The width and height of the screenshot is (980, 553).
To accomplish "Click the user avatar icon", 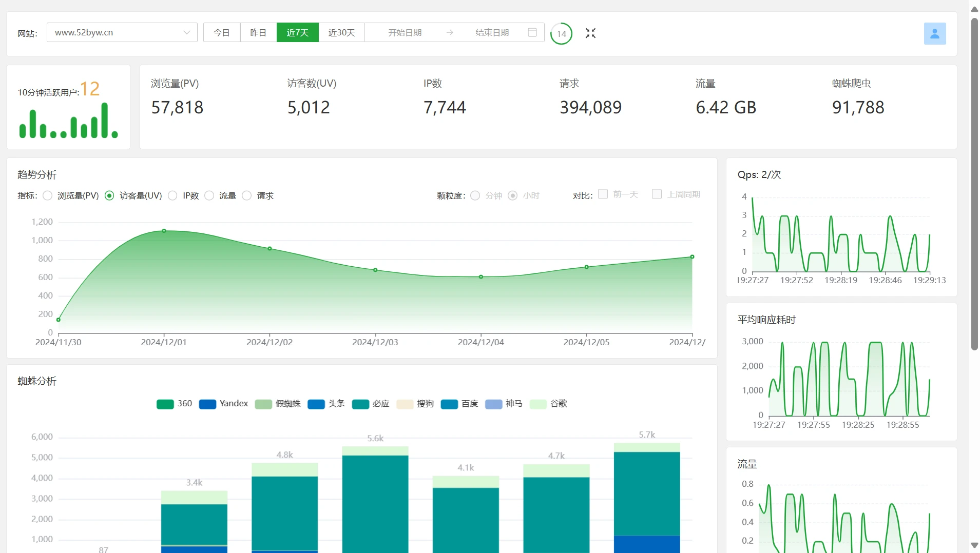I will [x=934, y=33].
